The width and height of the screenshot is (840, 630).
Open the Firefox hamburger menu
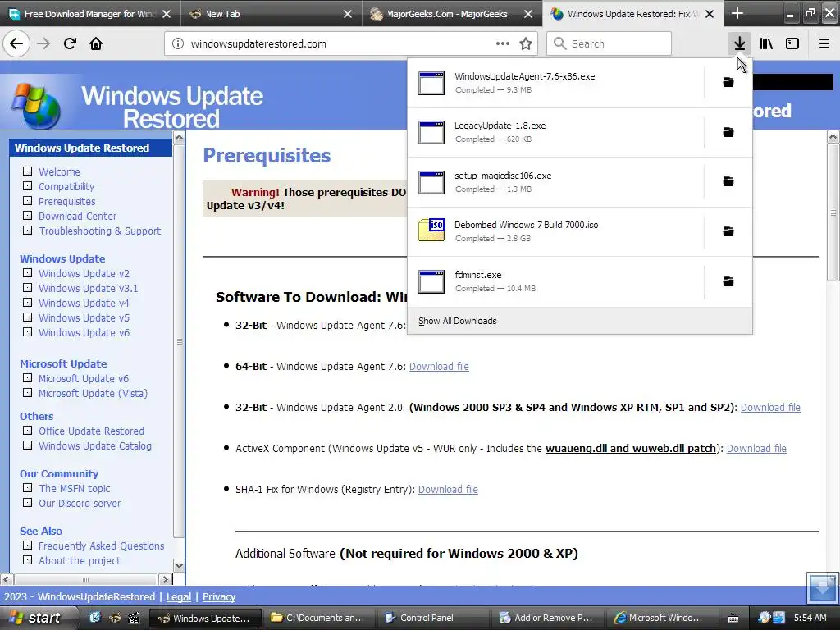tap(824, 44)
